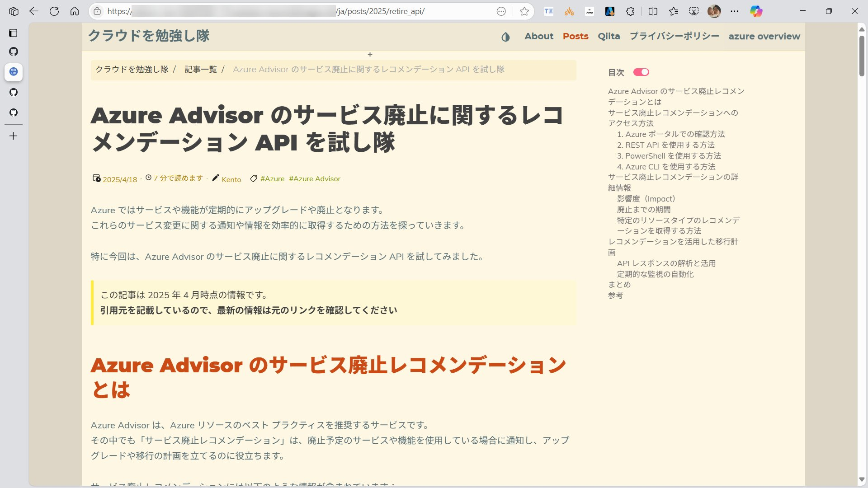Refresh the page
Screen dimensions: 868x488
(x=54, y=11)
